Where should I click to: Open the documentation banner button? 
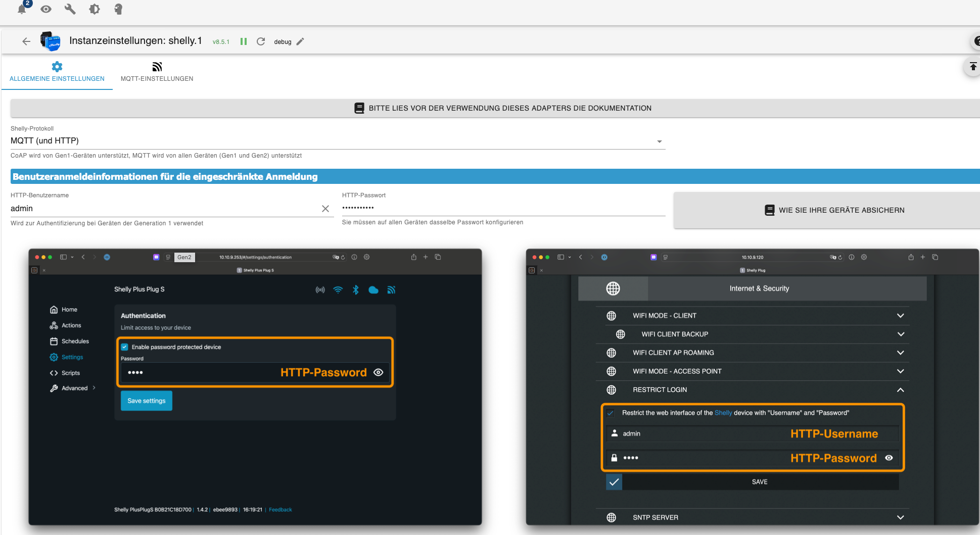(x=495, y=108)
